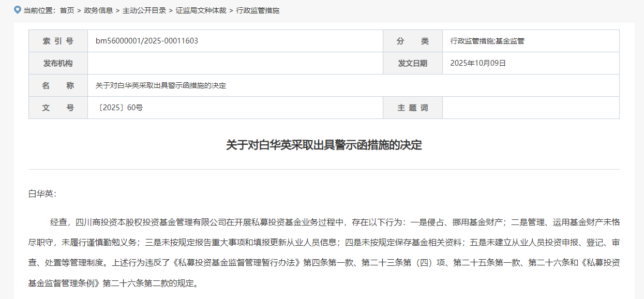The width and height of the screenshot is (644, 299).
Task: Click the 索引号 label cell
Action: point(58,41)
